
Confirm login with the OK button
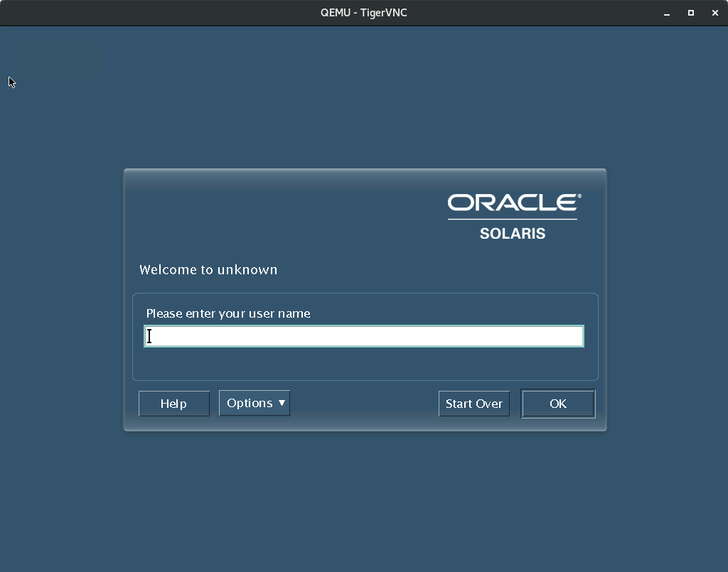click(558, 404)
